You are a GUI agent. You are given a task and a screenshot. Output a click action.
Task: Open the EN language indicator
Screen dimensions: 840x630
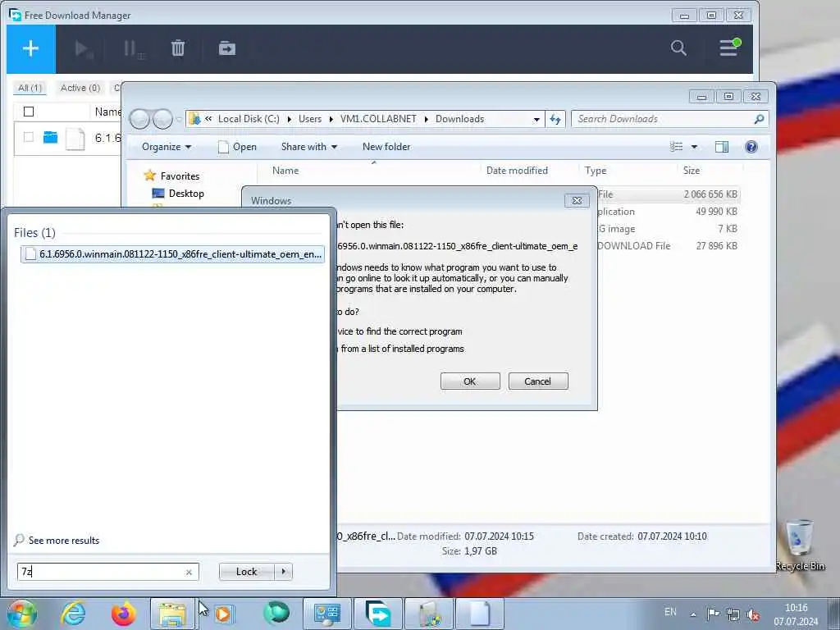pyautogui.click(x=670, y=612)
